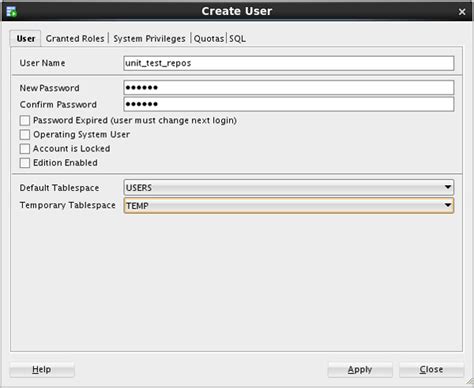Click the Temporary Tablespace label

point(68,205)
